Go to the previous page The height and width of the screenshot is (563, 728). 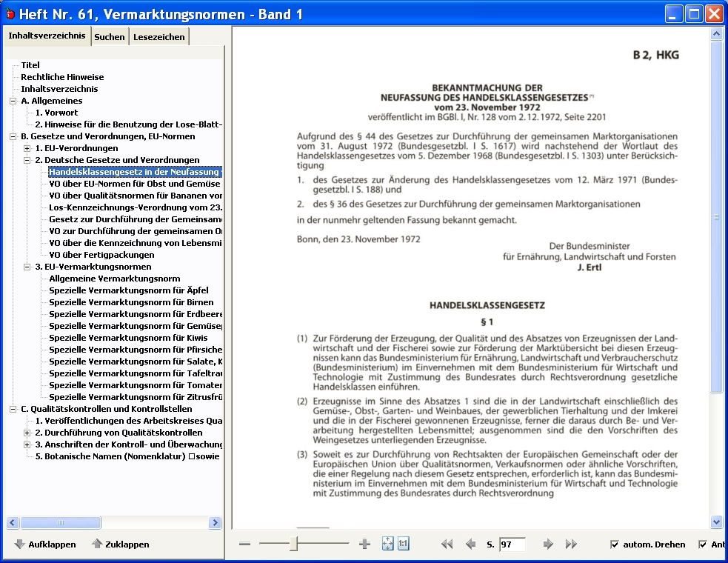(470, 544)
